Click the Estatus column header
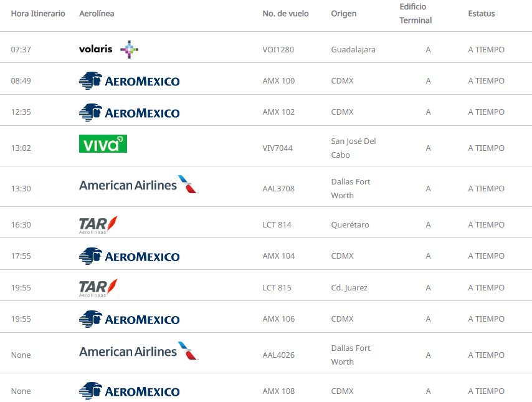Screen dimensions: 532x402 point(482,14)
